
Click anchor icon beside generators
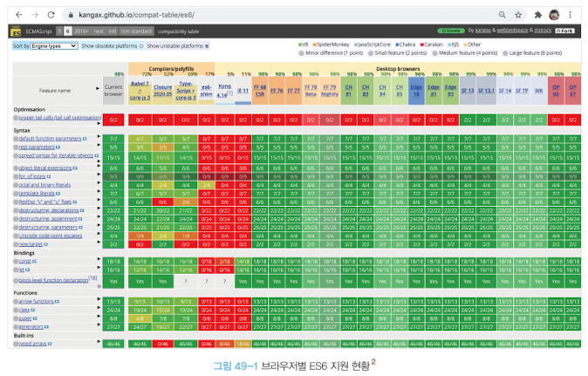[46, 327]
